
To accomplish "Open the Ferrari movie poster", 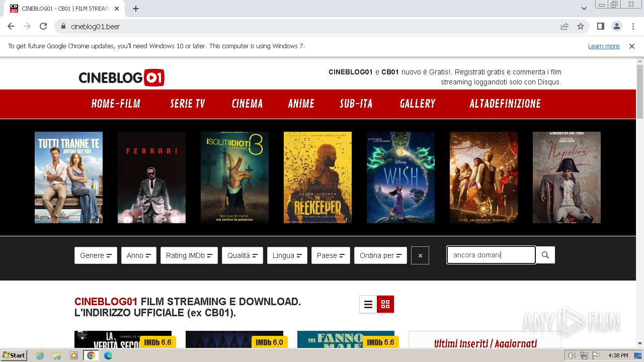I will pyautogui.click(x=151, y=177).
